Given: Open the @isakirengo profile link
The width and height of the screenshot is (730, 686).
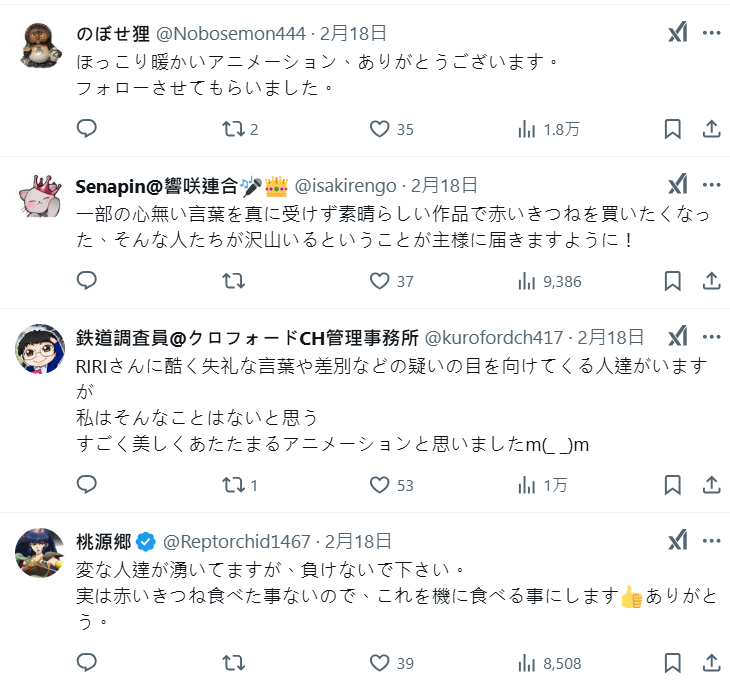Looking at the screenshot, I should pos(345,185).
